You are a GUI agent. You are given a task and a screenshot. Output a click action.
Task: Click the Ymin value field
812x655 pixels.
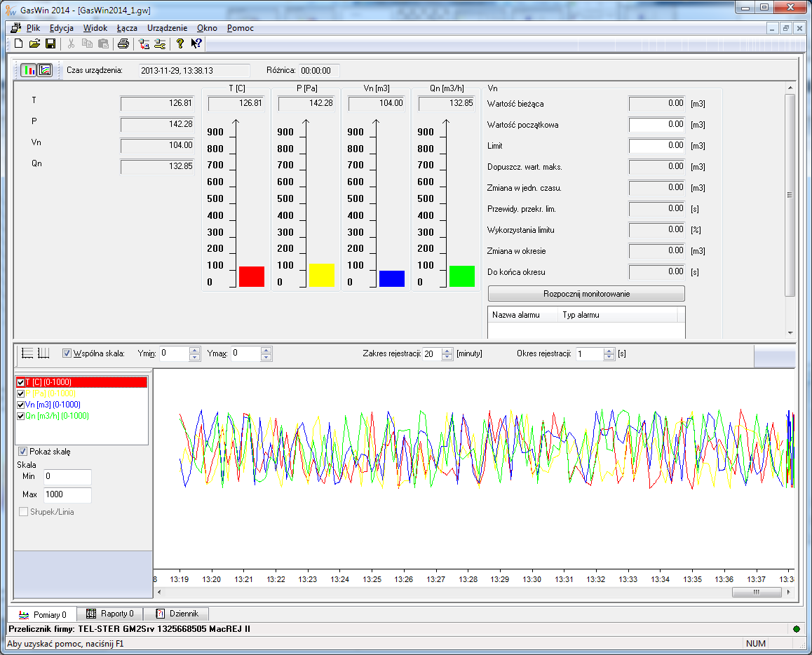175,353
